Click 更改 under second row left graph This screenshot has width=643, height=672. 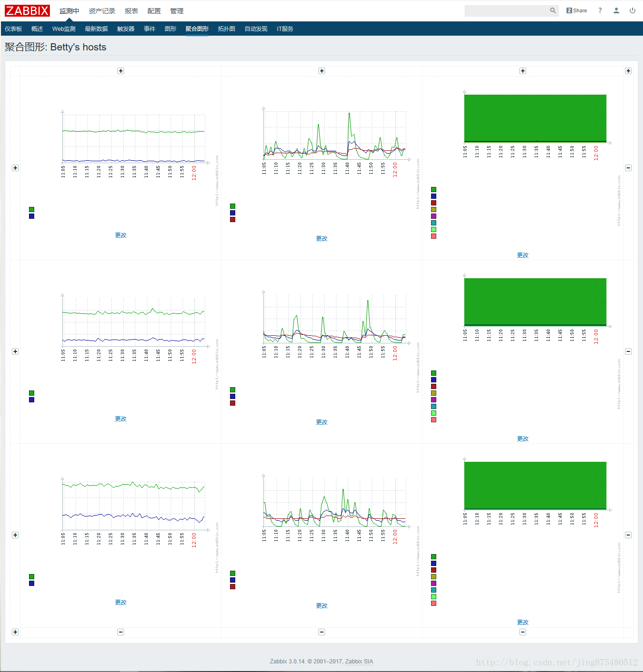tap(121, 419)
